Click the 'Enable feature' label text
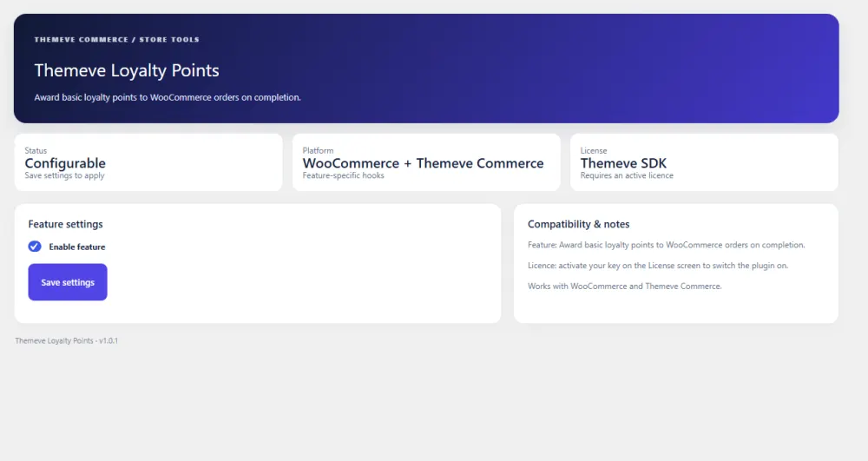This screenshot has height=461, width=868. 77,247
